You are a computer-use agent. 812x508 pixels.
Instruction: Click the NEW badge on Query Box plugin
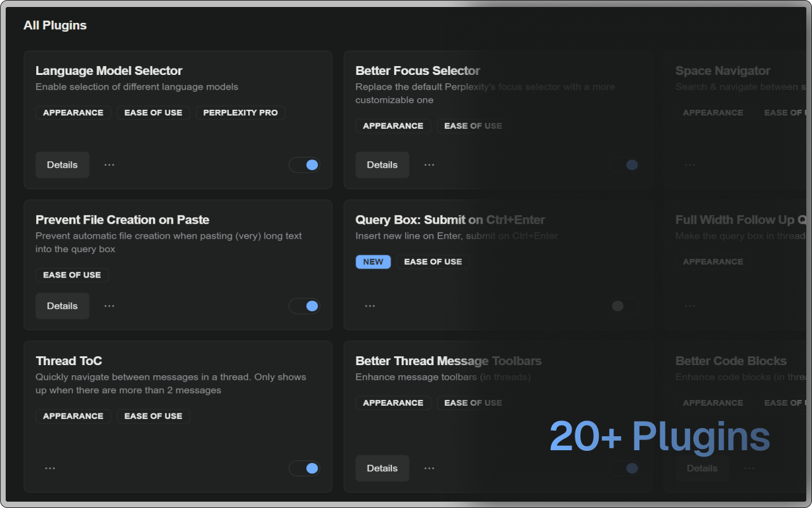tap(373, 262)
